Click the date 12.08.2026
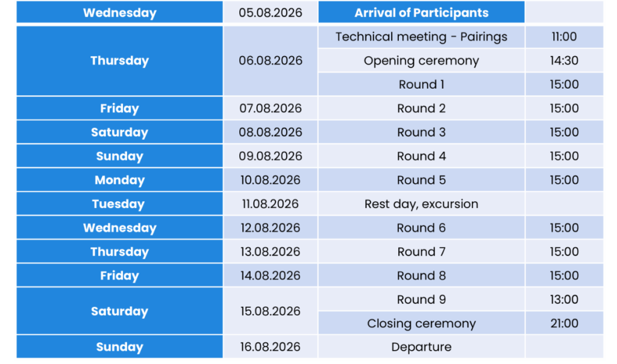 click(271, 228)
